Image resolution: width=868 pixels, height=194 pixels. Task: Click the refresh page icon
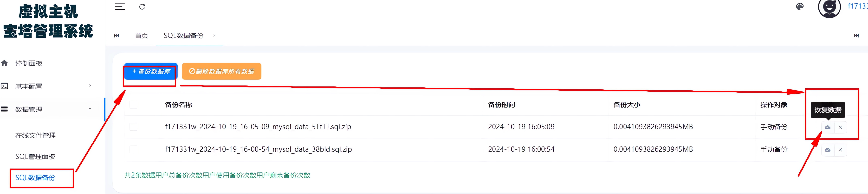[x=142, y=7]
